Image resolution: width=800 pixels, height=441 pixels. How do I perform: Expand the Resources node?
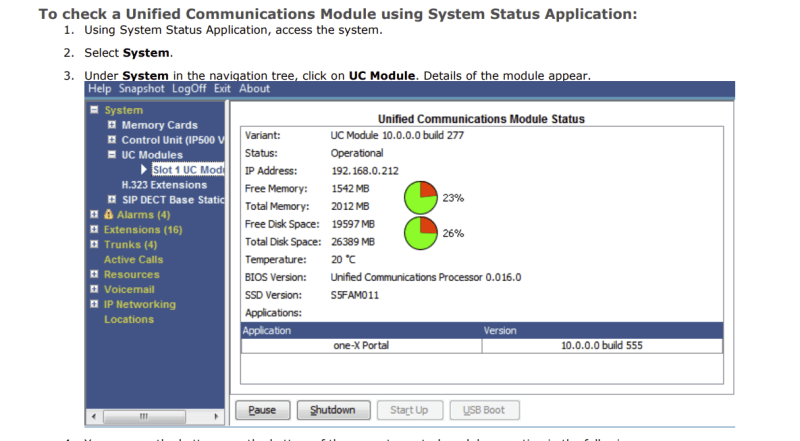(x=94, y=274)
